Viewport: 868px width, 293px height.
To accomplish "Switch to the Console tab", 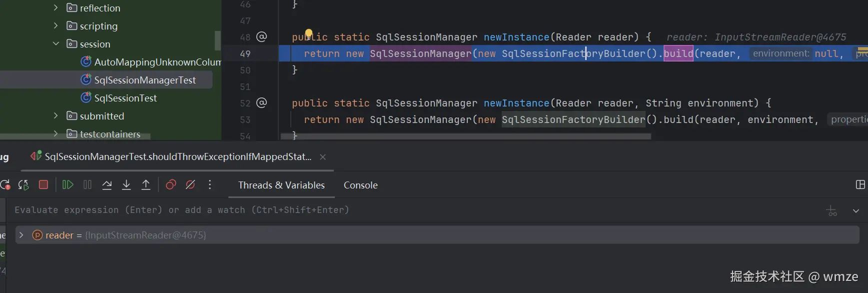I will coord(360,185).
